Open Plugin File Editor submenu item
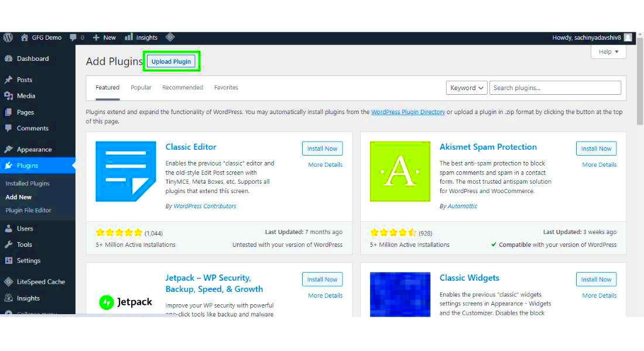This screenshot has width=644, height=351. click(x=28, y=210)
